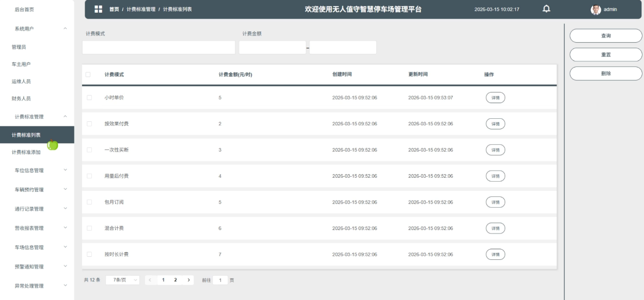Open notifications bell icon
Viewport: 644px width, 300px height.
[x=546, y=9]
